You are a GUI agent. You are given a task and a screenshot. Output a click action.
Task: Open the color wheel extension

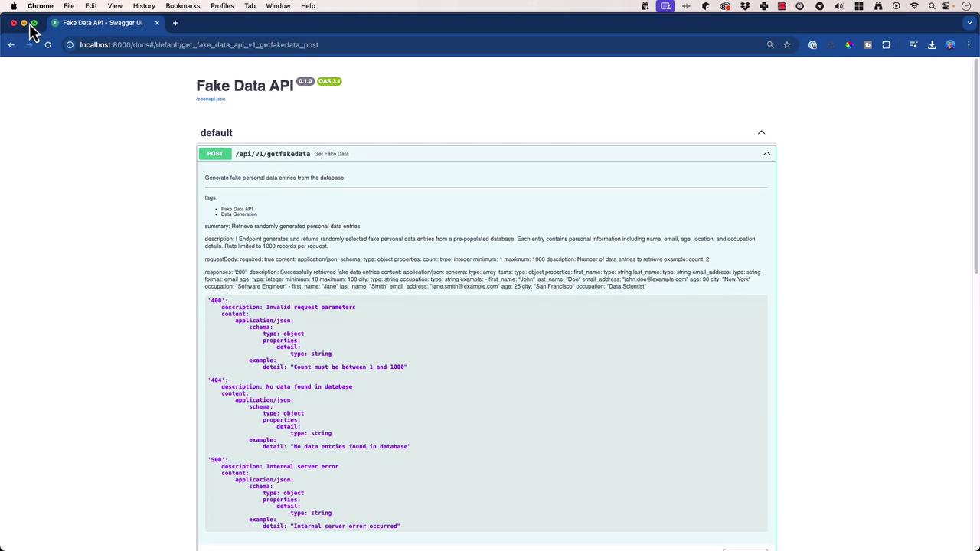click(x=849, y=45)
